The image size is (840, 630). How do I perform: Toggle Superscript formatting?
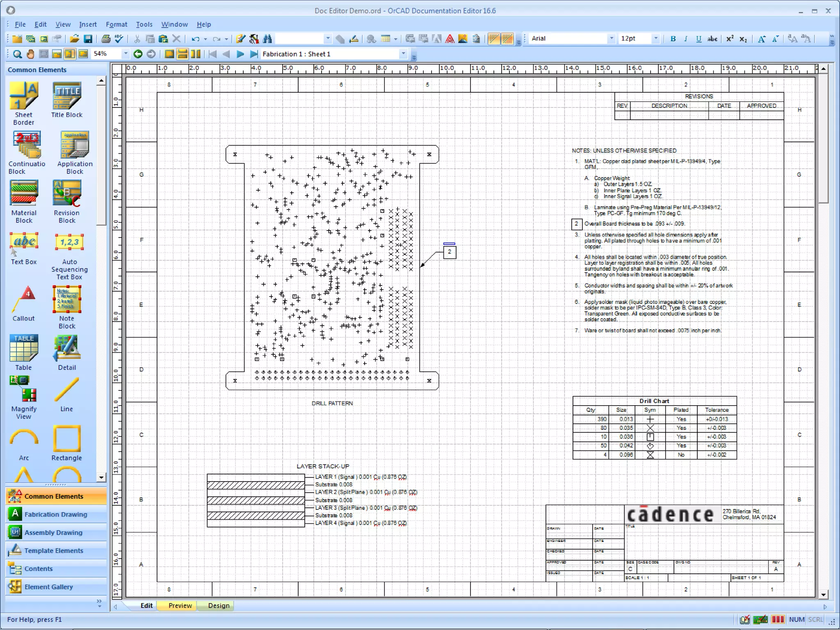pos(730,39)
